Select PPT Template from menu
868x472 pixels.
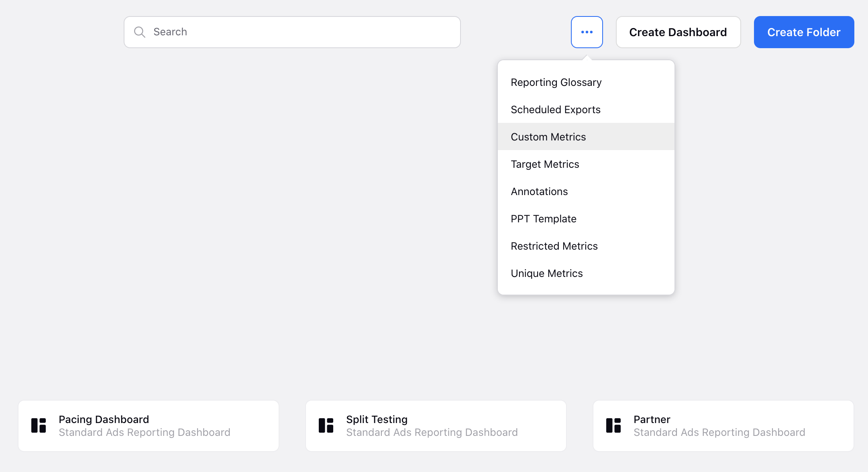(543, 219)
